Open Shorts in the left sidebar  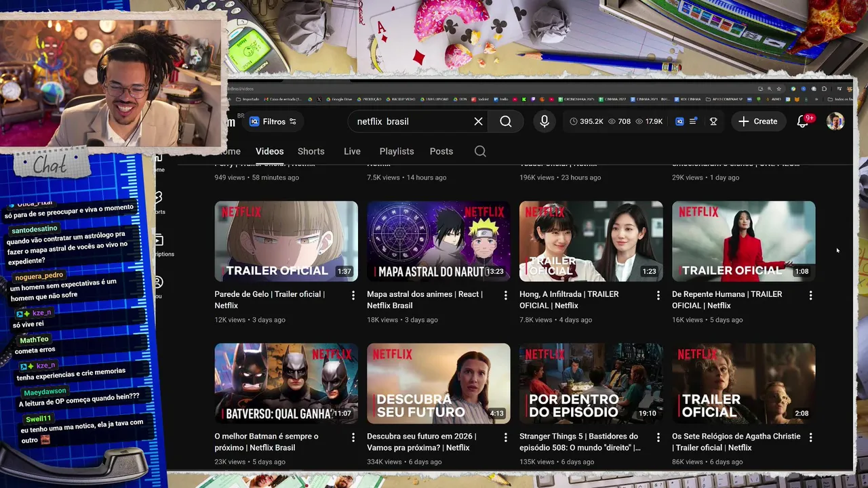pos(159,202)
